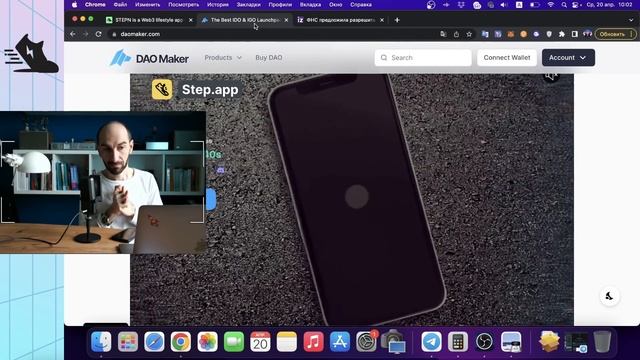Open a new Chrome tab
Screen dimensions: 640x360
click(397, 20)
